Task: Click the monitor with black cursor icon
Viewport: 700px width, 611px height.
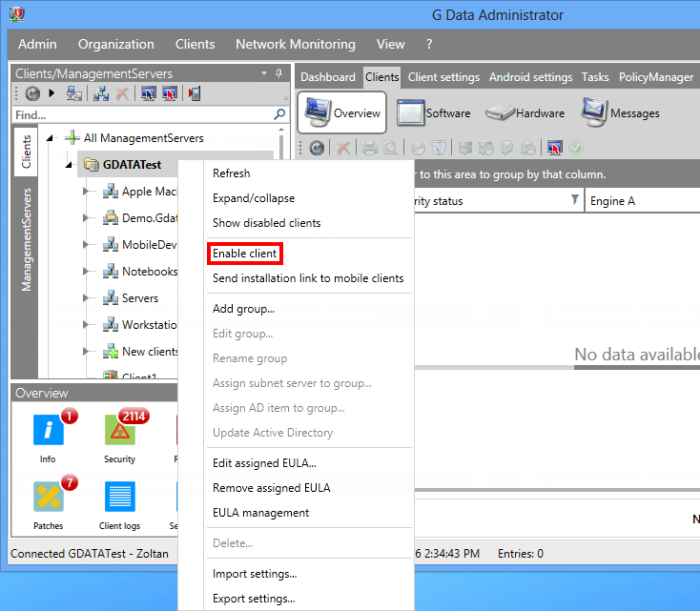Action: 148,93
